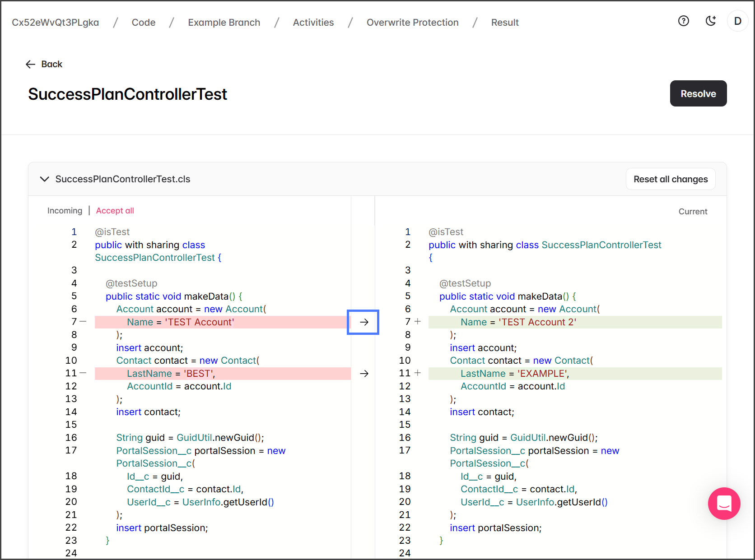Open Overwrite Protection breadcrumb

[x=412, y=23]
